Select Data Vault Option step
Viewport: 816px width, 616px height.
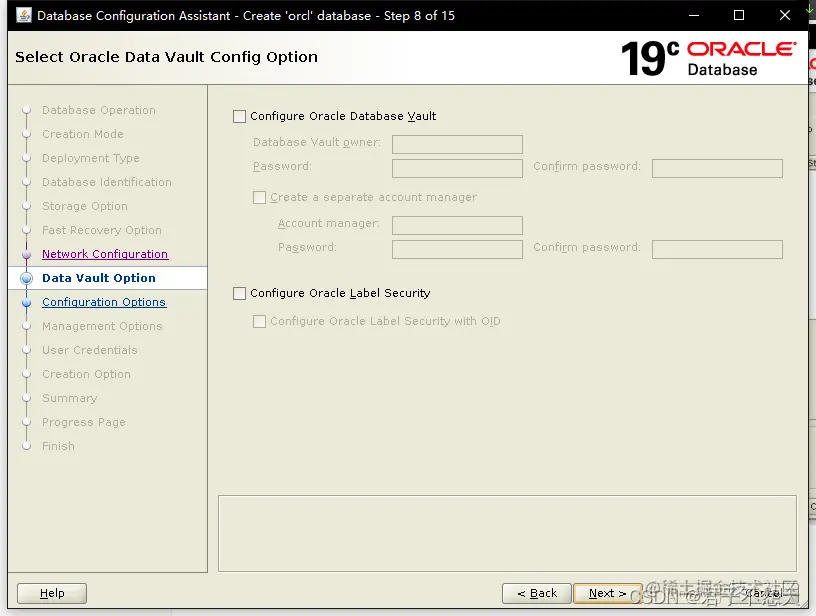[99, 278]
